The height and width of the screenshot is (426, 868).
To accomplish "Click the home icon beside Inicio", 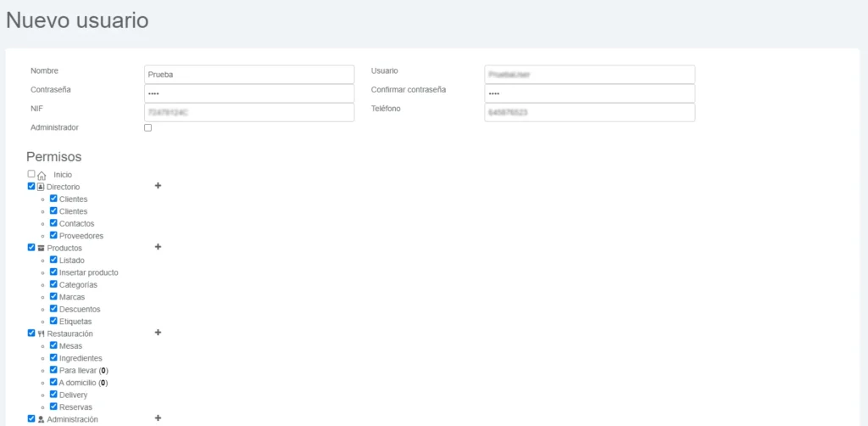I will pos(42,175).
